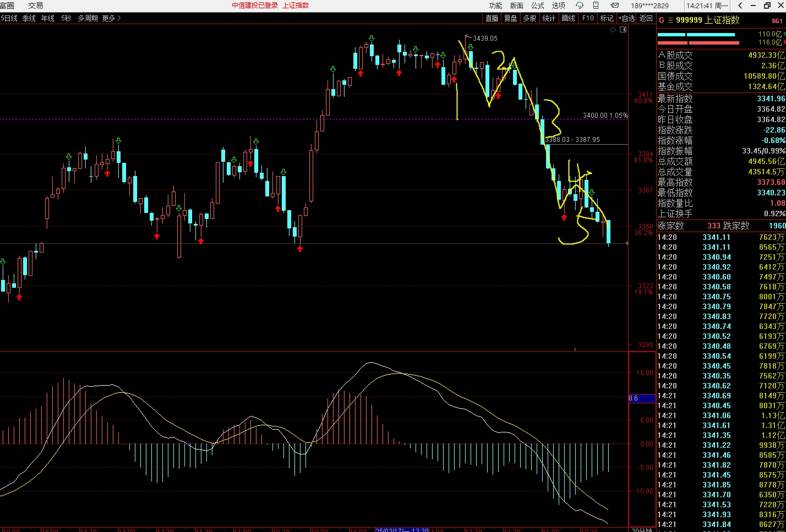Click the back arrow icon beside the clock
The image size is (786, 532).
pos(740,6)
